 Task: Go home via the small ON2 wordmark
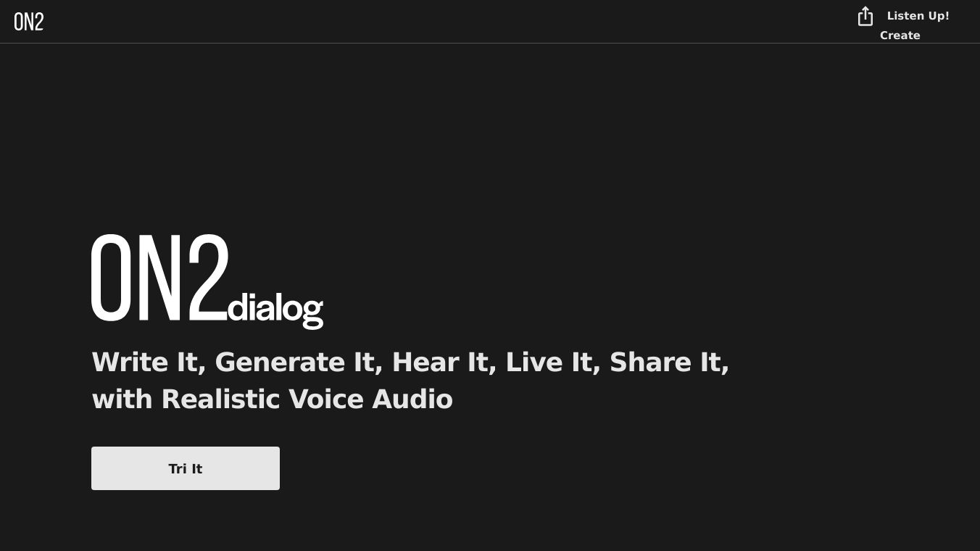point(29,22)
